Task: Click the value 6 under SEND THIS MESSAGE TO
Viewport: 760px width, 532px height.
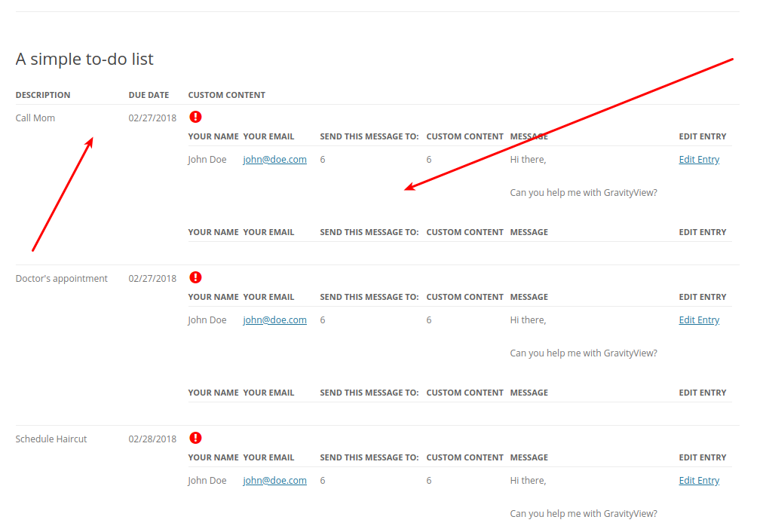Action: click(323, 159)
